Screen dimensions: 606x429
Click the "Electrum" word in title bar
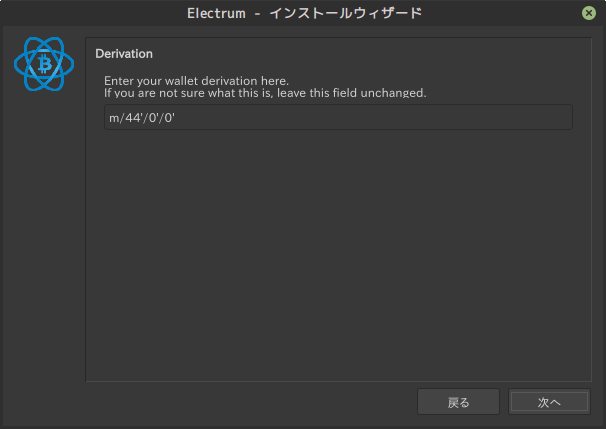pyautogui.click(x=216, y=13)
